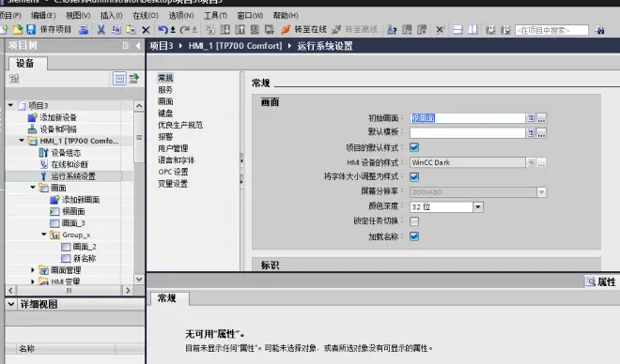The width and height of the screenshot is (620, 364).
Task: Click the project search input field
Action: [551, 30]
